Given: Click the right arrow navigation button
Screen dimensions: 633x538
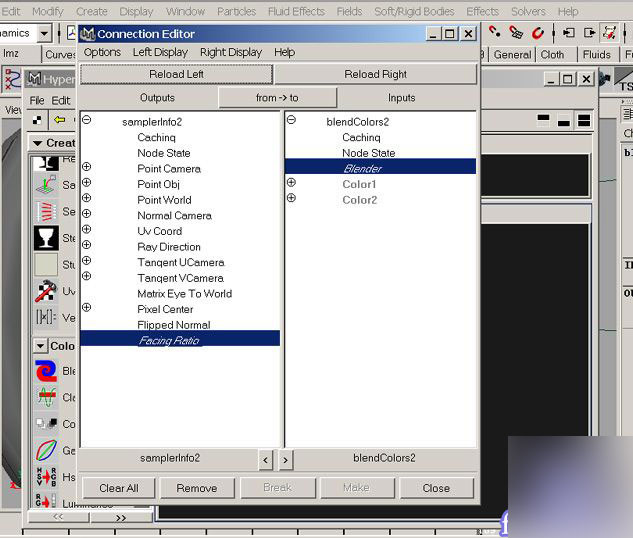Looking at the screenshot, I should pos(285,460).
